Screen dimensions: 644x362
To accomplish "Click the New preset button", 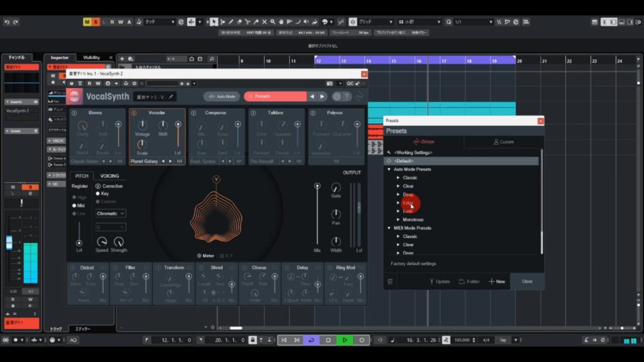I will [x=497, y=282].
